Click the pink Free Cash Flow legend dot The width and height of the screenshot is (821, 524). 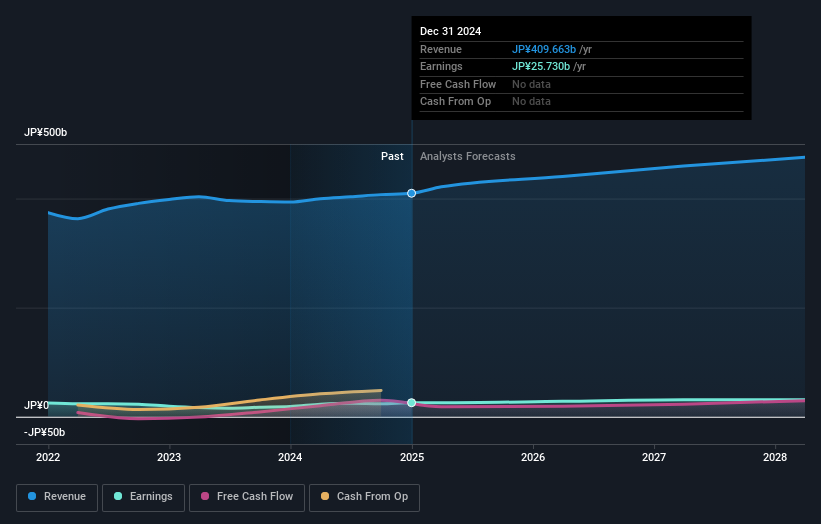click(x=205, y=496)
